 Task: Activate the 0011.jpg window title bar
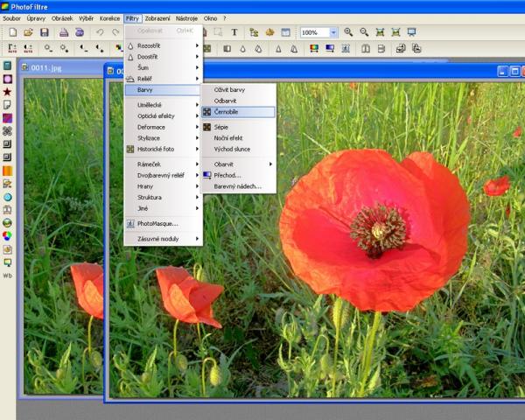click(62, 68)
